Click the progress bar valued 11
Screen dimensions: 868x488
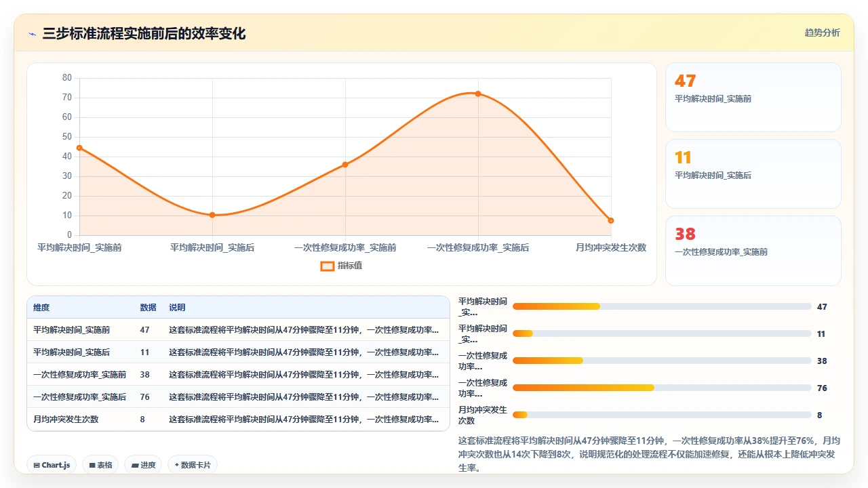click(x=662, y=333)
